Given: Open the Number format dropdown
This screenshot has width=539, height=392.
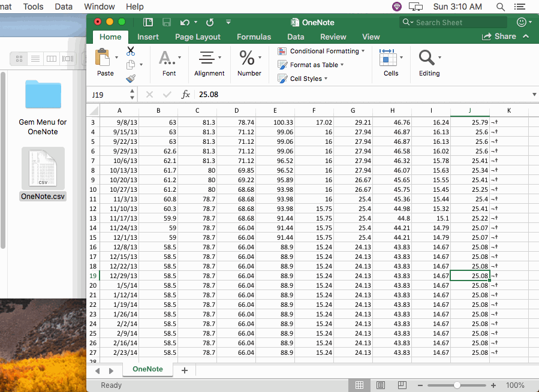Looking at the screenshot, I should (259, 58).
